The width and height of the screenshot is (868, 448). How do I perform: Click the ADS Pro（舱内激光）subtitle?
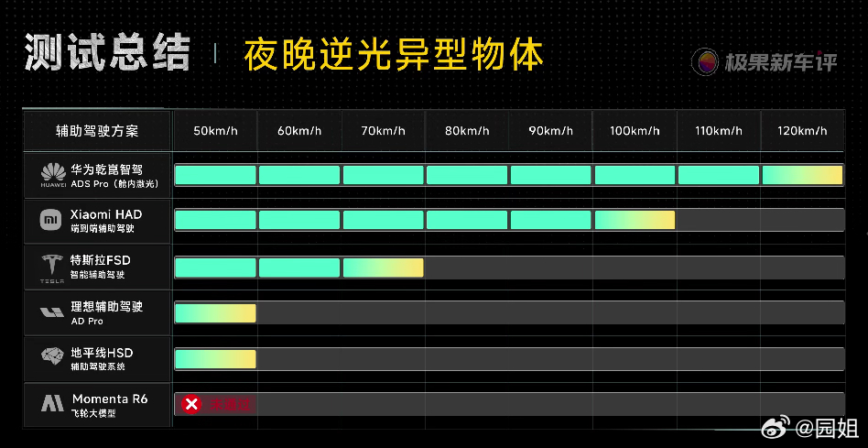pyautogui.click(x=114, y=184)
